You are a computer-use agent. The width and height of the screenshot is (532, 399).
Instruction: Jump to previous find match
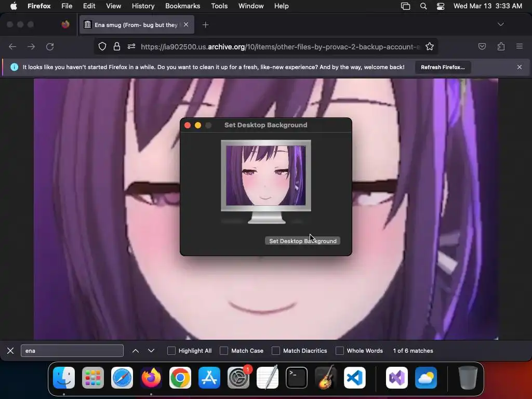click(x=136, y=351)
